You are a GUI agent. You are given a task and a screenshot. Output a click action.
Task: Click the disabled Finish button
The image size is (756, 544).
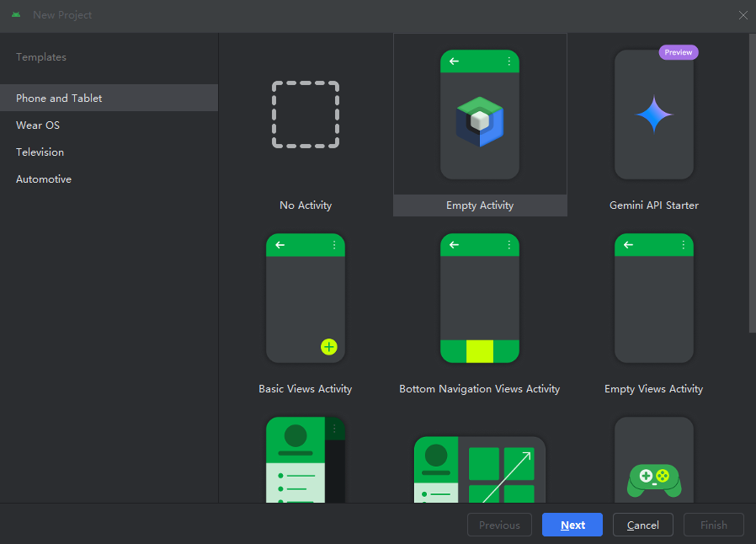(714, 525)
